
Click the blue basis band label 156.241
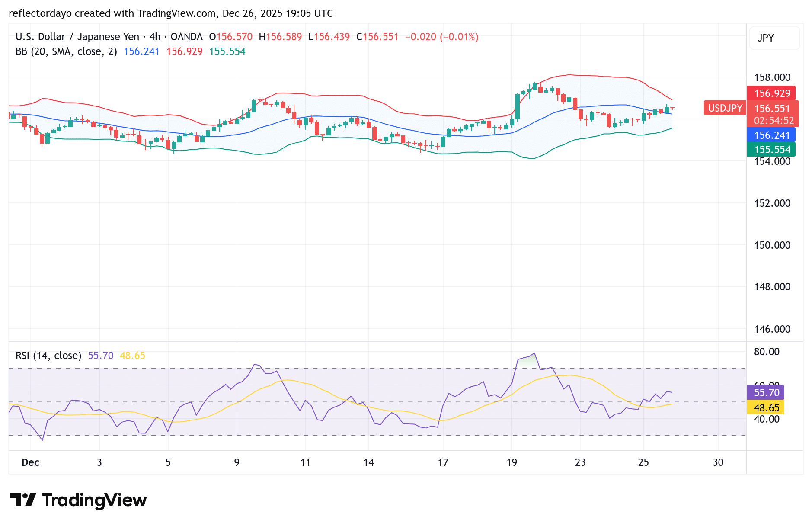click(x=772, y=135)
